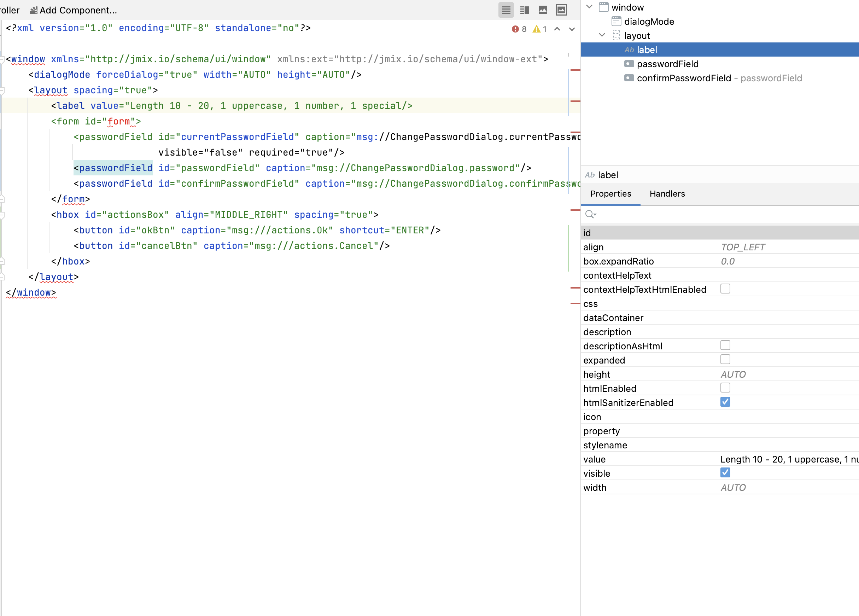Edit the height value AUTO
The height and width of the screenshot is (616, 859).
(733, 374)
